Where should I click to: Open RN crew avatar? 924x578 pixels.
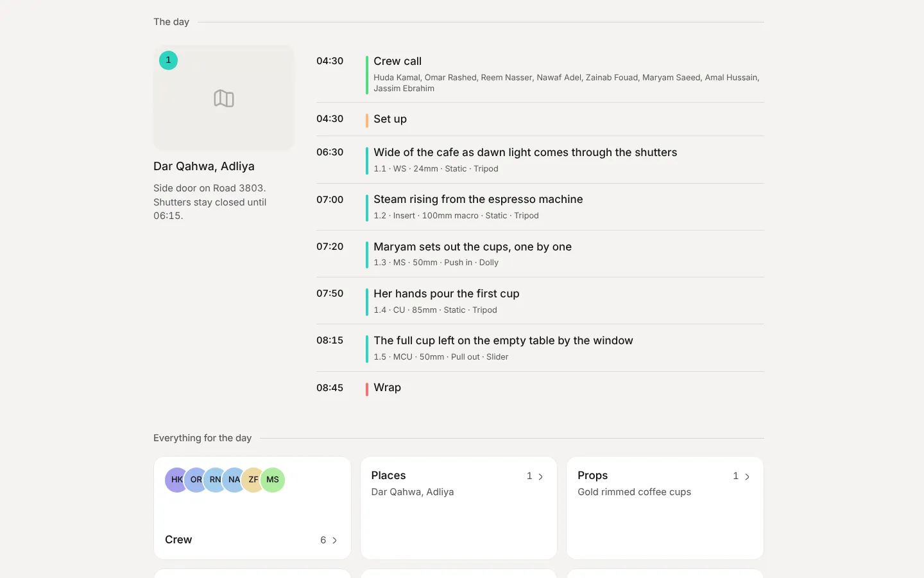pyautogui.click(x=216, y=480)
